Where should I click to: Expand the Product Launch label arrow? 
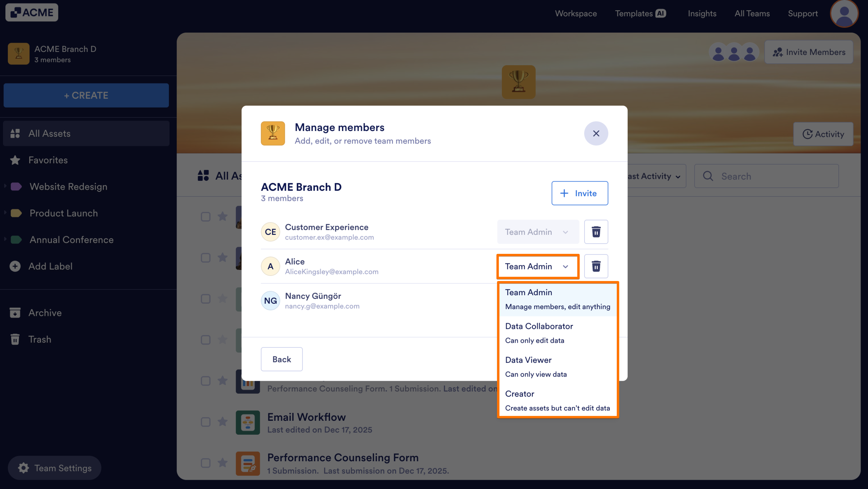click(5, 212)
